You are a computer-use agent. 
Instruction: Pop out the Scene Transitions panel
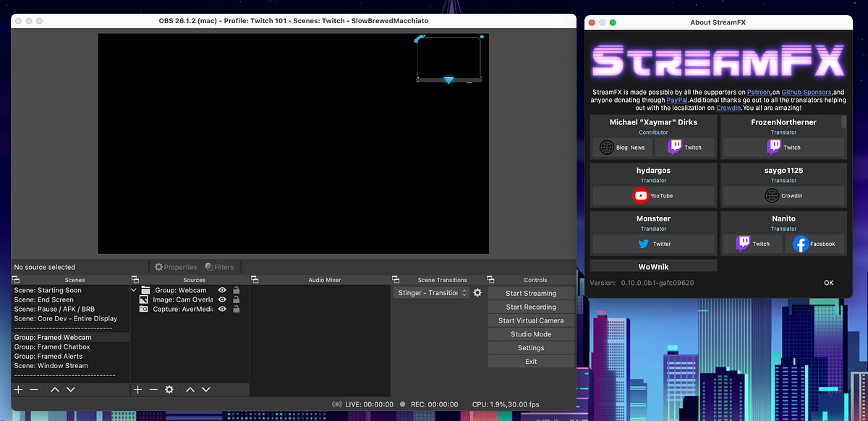tap(396, 278)
